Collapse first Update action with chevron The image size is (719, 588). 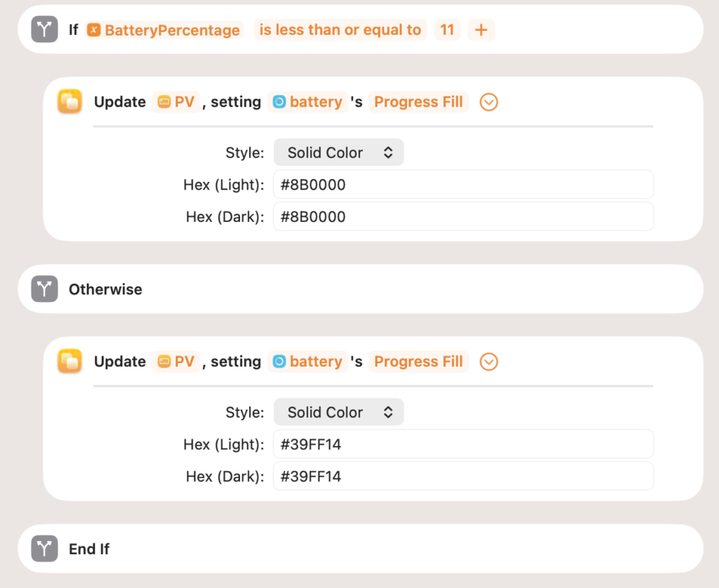[x=489, y=102]
